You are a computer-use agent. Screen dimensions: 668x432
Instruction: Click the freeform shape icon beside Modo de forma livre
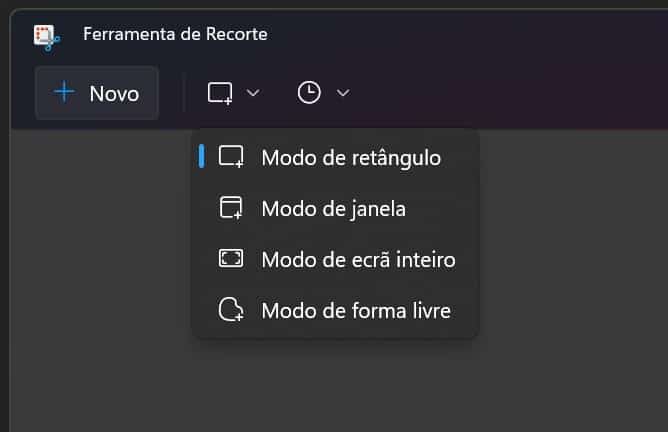click(231, 310)
